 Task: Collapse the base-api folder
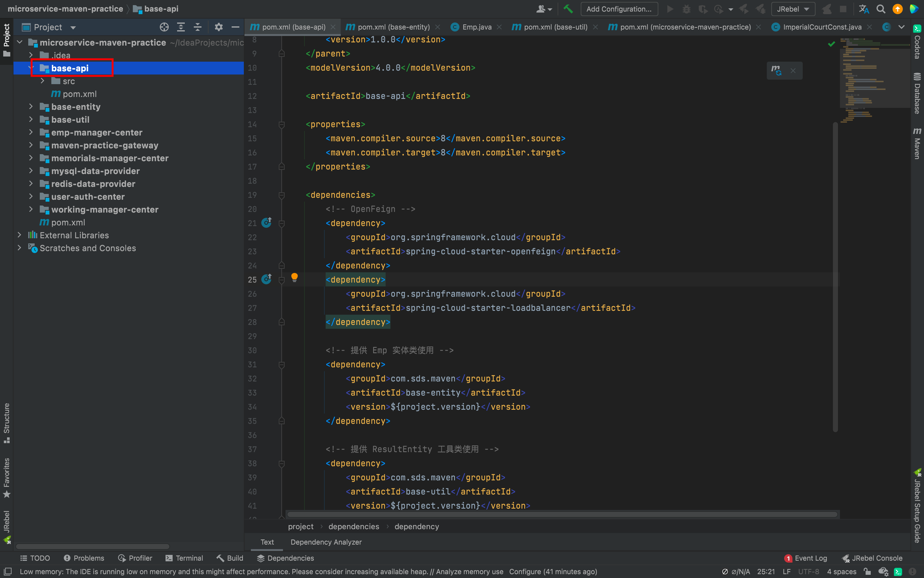(x=31, y=68)
